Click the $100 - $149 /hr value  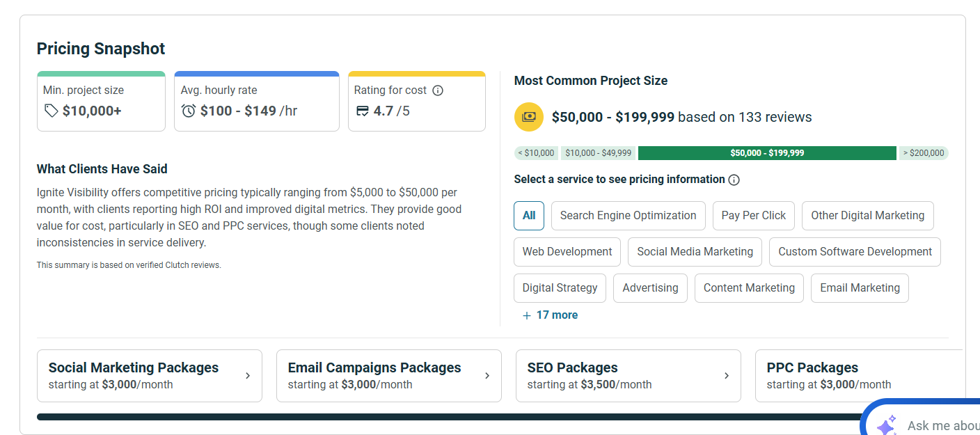coord(248,111)
